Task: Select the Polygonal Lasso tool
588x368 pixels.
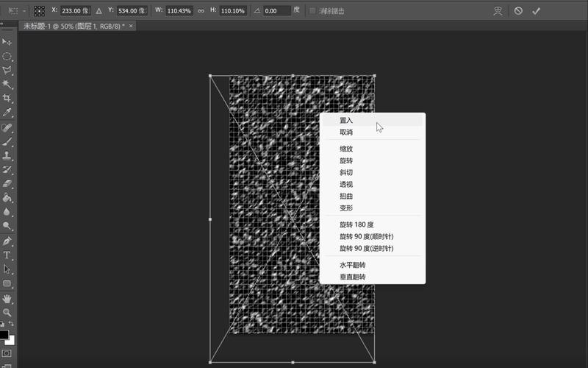Action: pyautogui.click(x=7, y=70)
